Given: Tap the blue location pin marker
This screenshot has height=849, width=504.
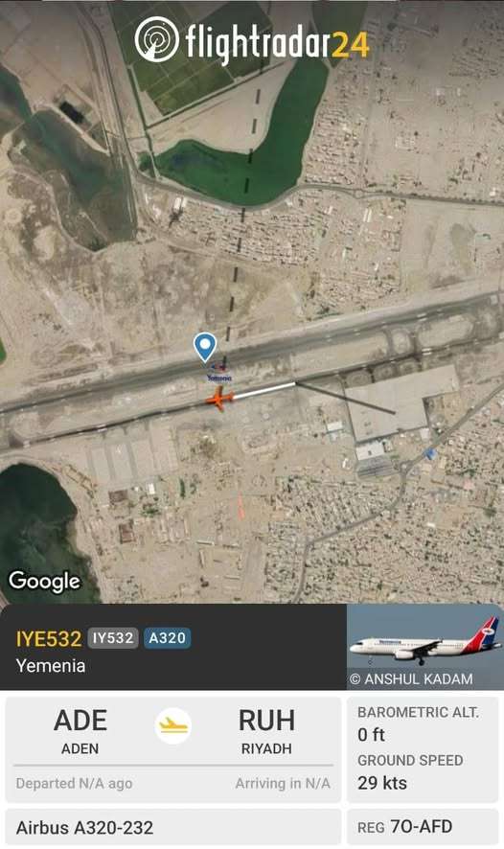Looking at the screenshot, I should 205,347.
